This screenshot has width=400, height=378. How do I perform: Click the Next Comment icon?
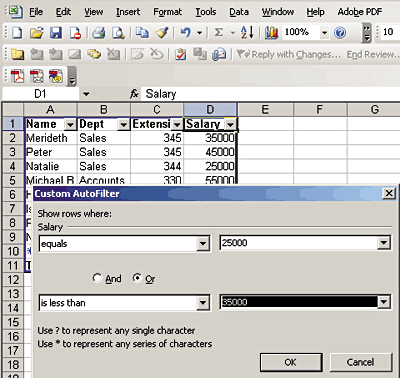(56, 54)
